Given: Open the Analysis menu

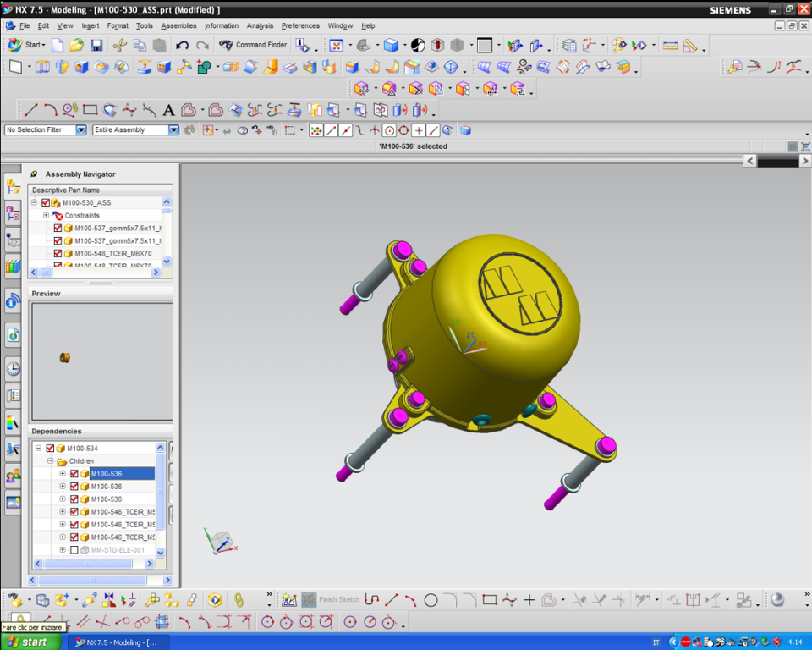Looking at the screenshot, I should 260,26.
